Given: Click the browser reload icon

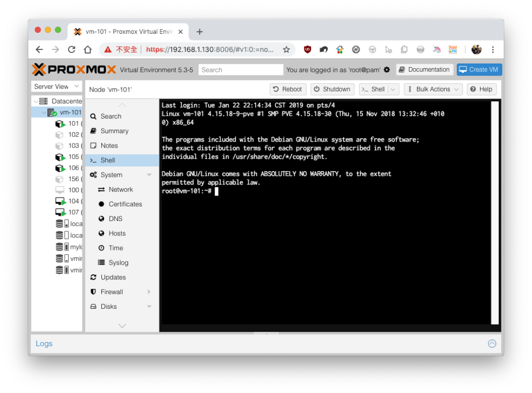Looking at the screenshot, I should (x=72, y=49).
